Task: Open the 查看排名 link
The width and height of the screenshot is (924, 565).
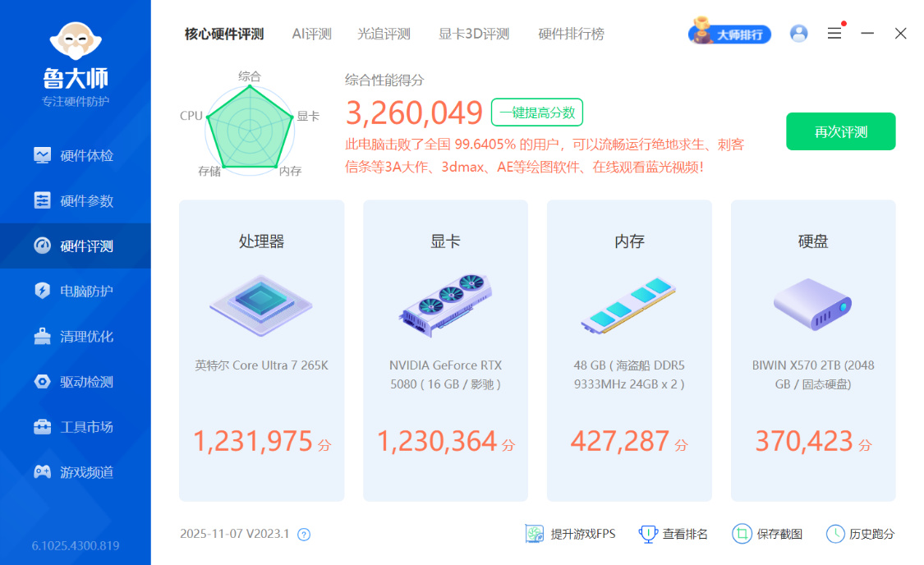Action: pos(685,534)
